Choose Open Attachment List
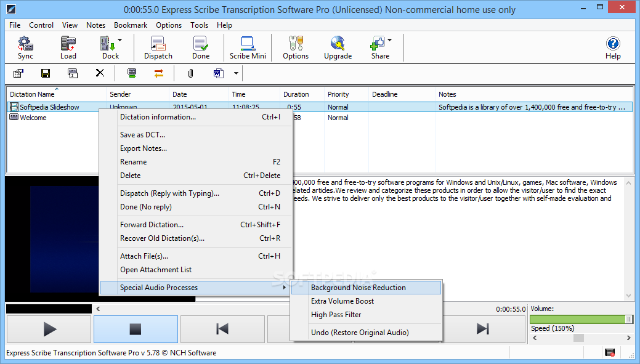640x364 pixels. tap(196, 269)
